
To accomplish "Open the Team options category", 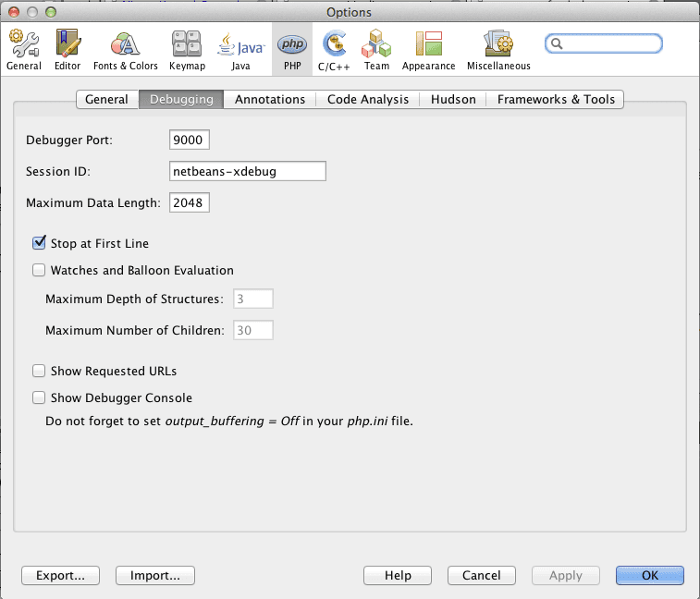I will [376, 50].
